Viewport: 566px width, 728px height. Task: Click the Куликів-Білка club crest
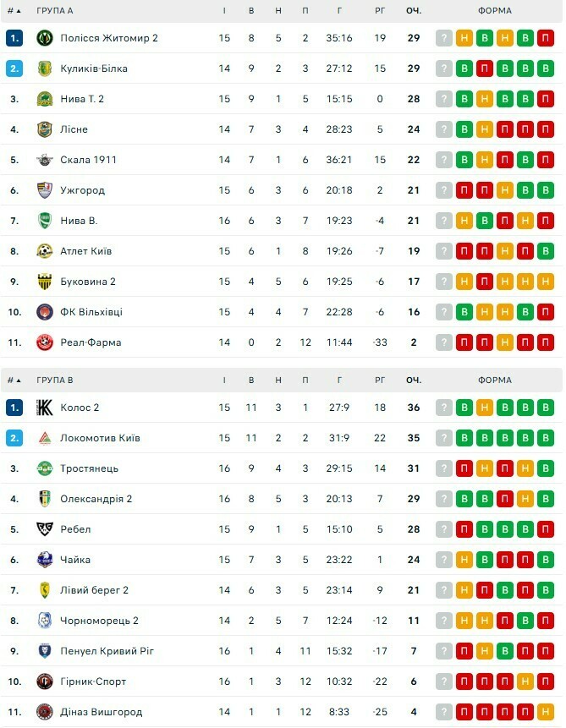(x=45, y=68)
